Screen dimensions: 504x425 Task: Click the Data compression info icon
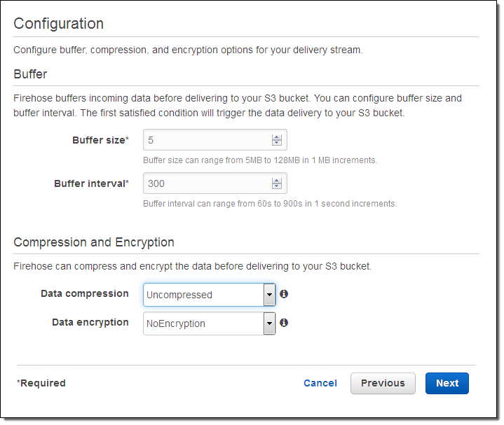[284, 293]
